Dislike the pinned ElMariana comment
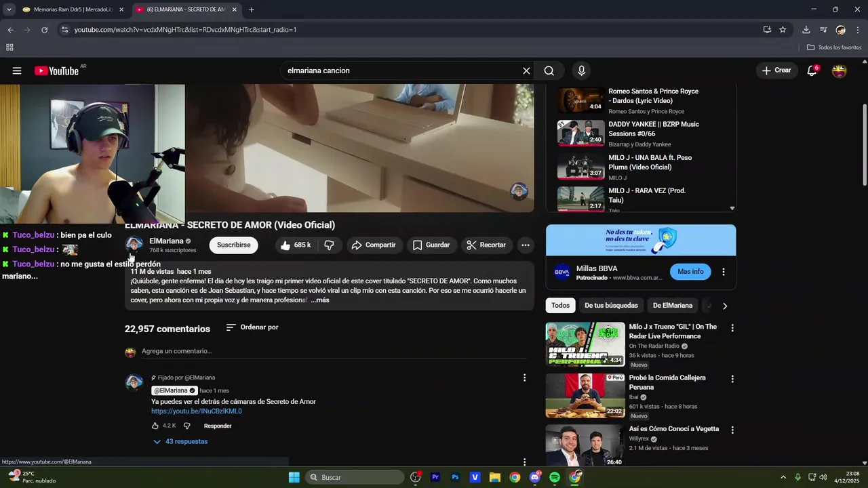Image resolution: width=868 pixels, height=488 pixels. 187,426
